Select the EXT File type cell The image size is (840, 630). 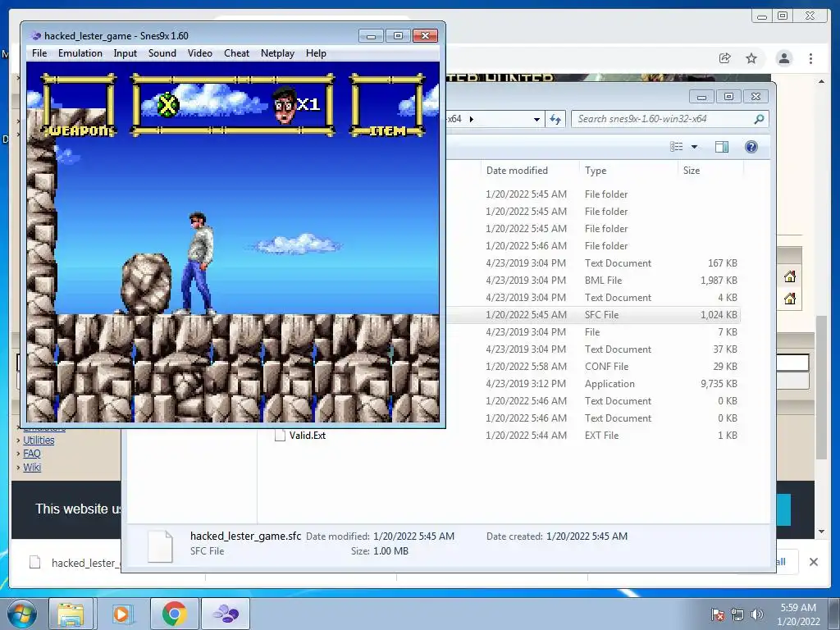tap(601, 436)
